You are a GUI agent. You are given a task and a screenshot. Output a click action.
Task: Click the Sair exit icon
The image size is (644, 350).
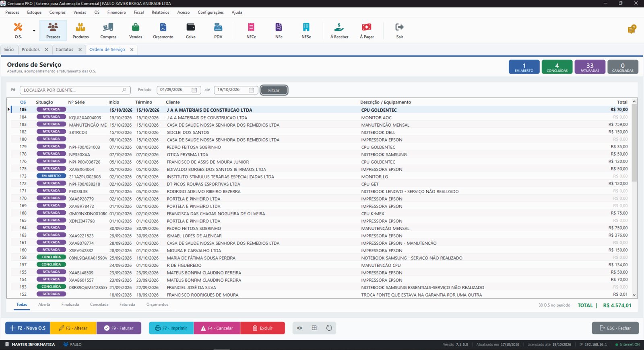[x=399, y=27]
